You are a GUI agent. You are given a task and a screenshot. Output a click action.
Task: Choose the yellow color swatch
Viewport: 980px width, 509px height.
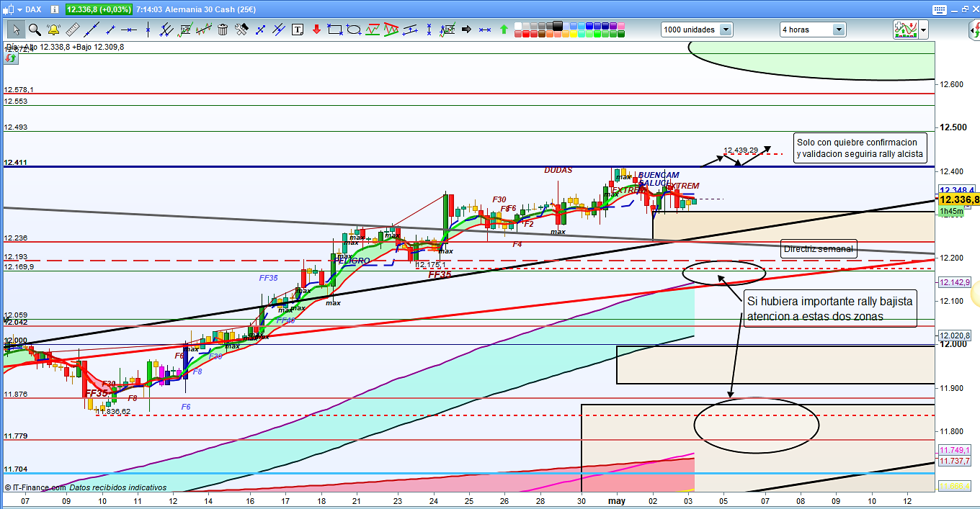tap(574, 34)
